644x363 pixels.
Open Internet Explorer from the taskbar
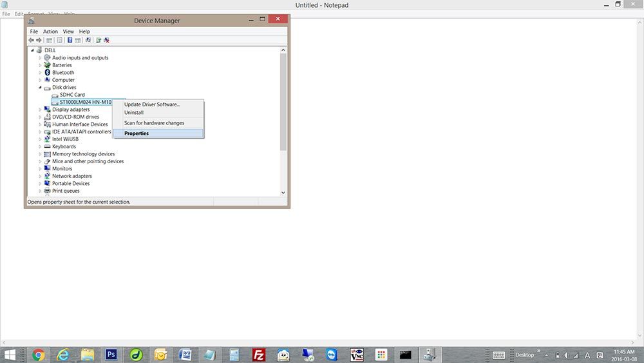point(63,355)
